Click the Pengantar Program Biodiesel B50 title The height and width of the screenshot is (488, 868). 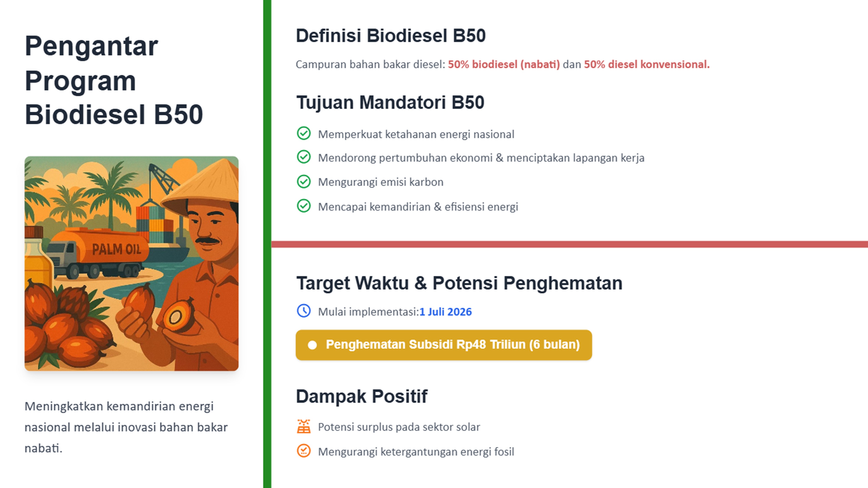pyautogui.click(x=114, y=80)
